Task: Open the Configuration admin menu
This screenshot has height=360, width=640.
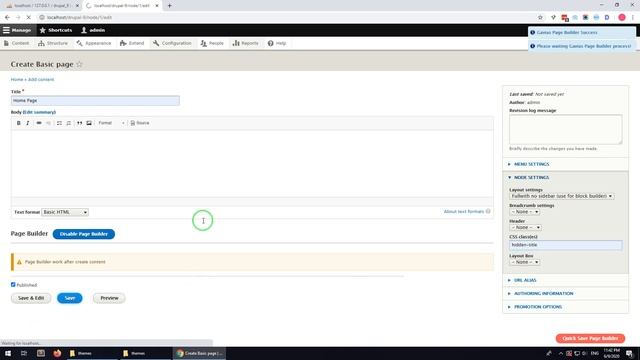Action: [x=172, y=43]
